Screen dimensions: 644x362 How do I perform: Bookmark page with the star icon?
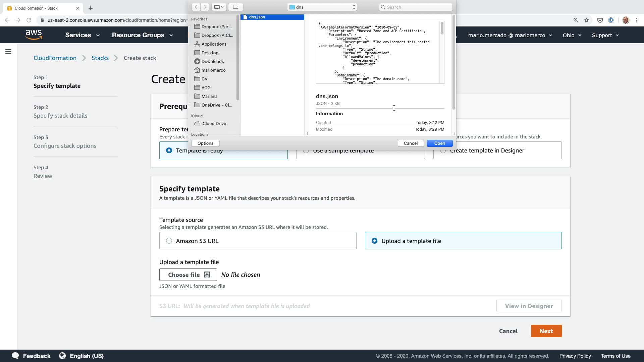(x=587, y=20)
